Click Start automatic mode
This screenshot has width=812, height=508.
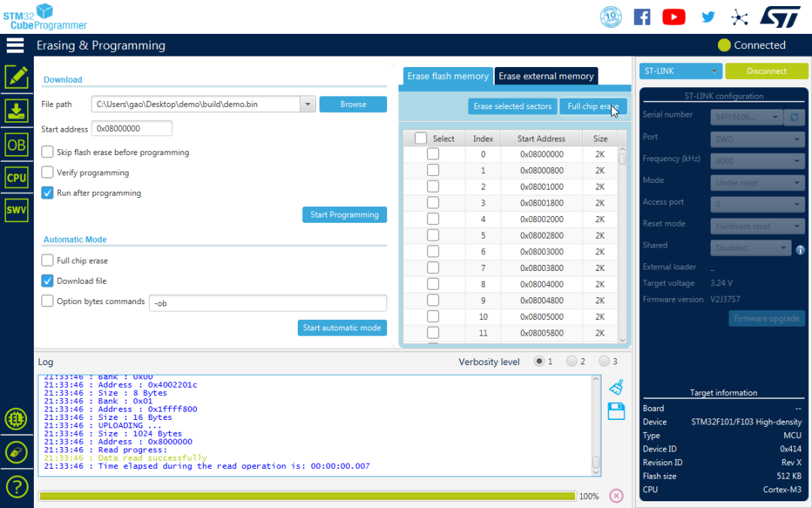pos(342,327)
